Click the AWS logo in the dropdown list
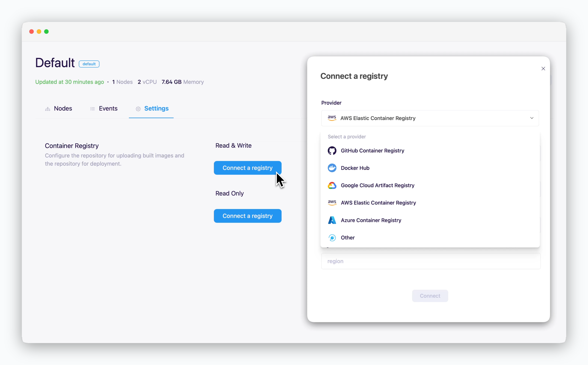Viewport: 588px width, 365px height. tap(332, 203)
